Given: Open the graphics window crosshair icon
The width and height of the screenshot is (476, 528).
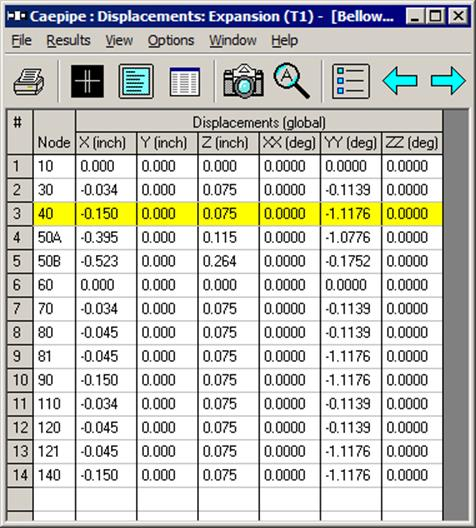Looking at the screenshot, I should click(x=88, y=81).
